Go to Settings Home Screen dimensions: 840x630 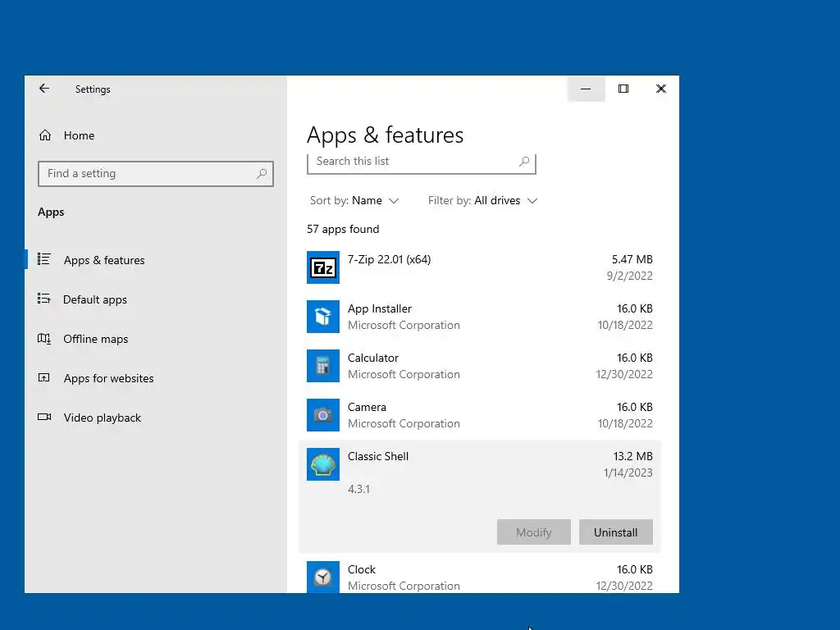[x=79, y=135]
